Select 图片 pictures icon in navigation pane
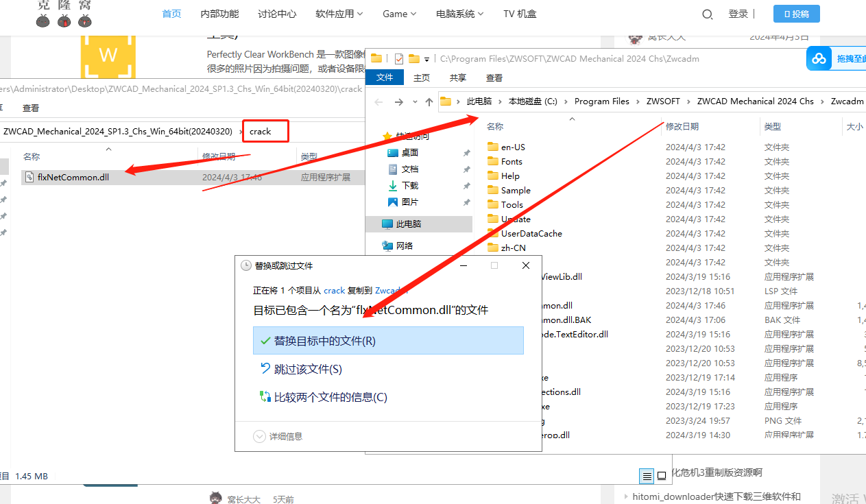866x504 pixels. 393,202
